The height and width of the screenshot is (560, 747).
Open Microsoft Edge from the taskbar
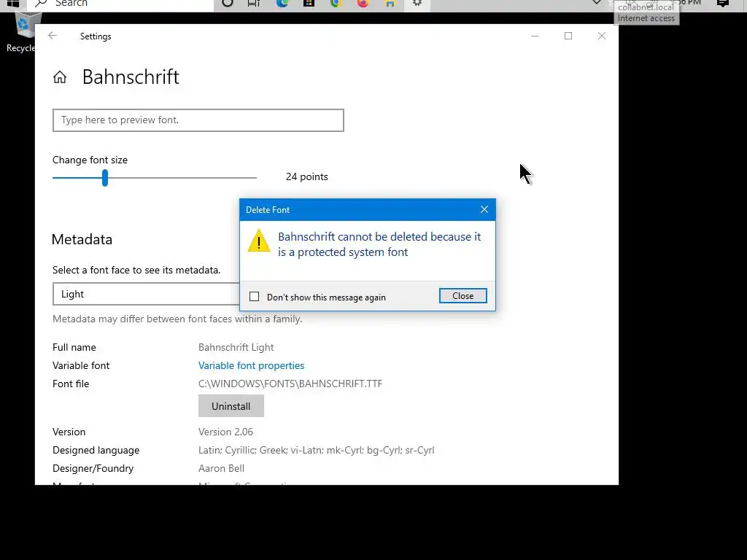click(282, 3)
